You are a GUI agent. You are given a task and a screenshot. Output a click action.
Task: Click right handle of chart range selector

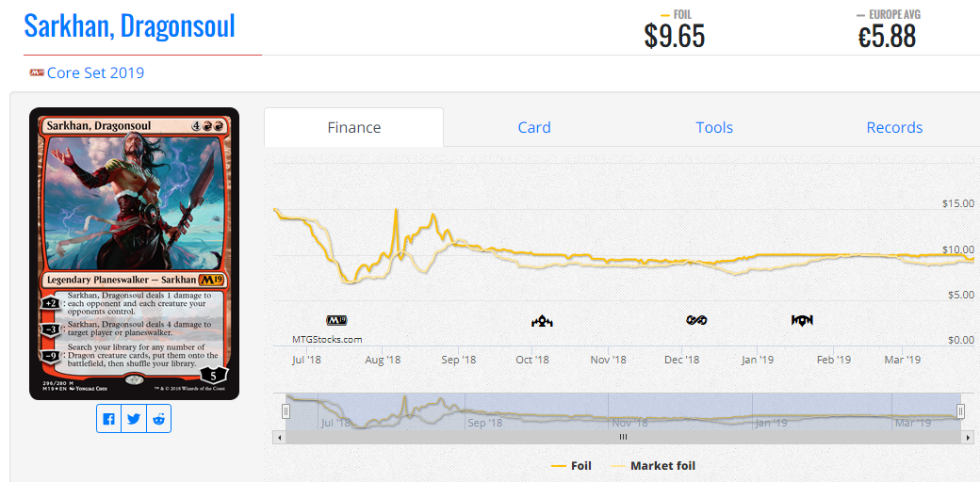pyautogui.click(x=960, y=410)
